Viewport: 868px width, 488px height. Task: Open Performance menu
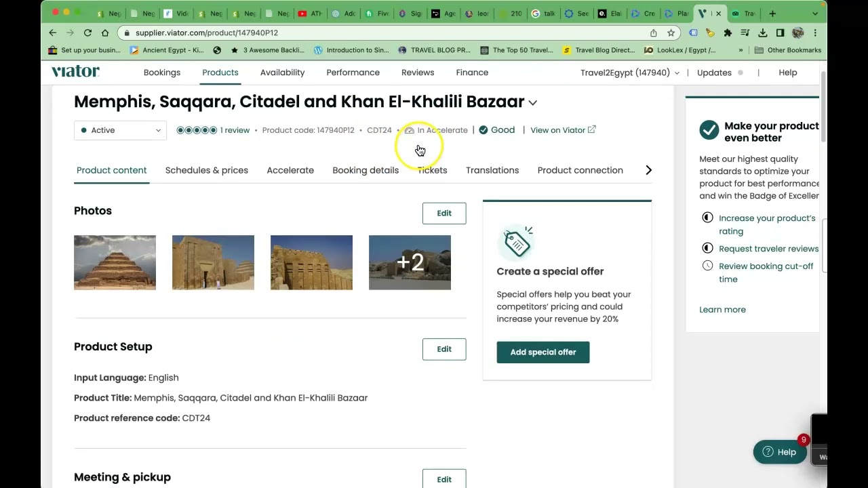(353, 73)
